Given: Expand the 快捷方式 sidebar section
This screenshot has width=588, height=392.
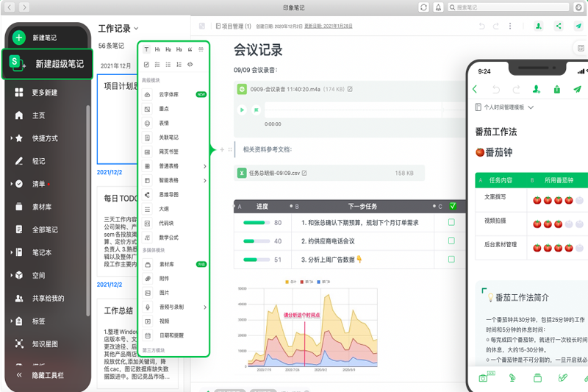Looking at the screenshot, I should point(12,138).
